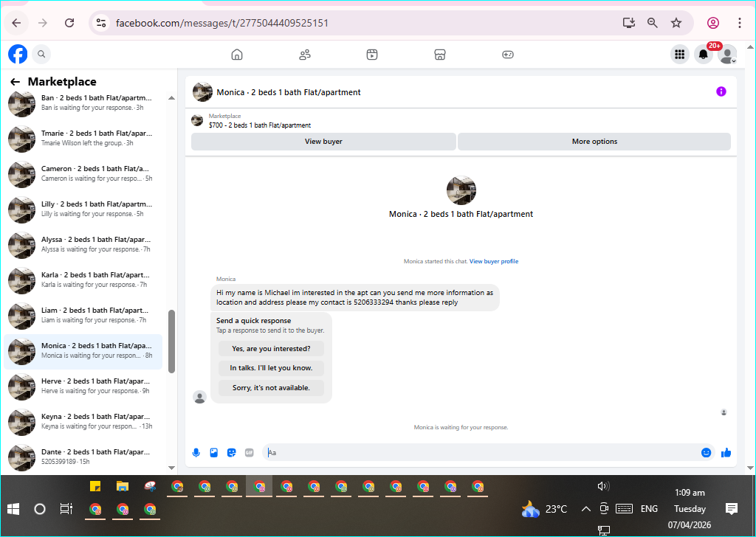Open File Explorer from taskbar
Viewport: 756px width, 537px height.
[x=123, y=486]
